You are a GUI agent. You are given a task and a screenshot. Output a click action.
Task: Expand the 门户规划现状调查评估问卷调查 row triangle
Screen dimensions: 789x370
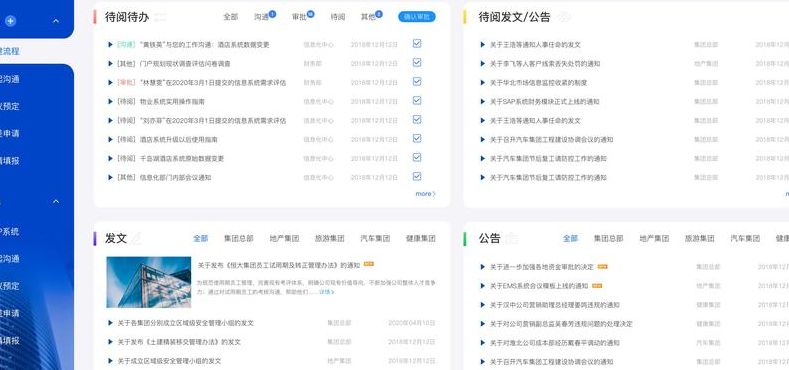(x=110, y=63)
